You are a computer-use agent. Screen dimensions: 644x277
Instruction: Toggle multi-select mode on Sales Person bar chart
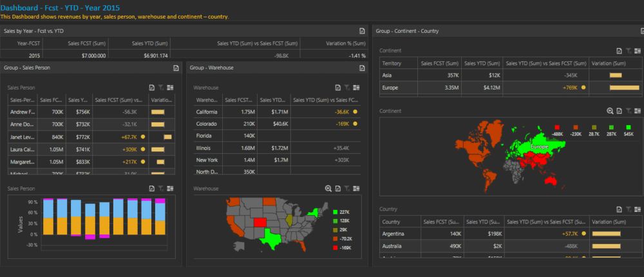click(x=170, y=189)
